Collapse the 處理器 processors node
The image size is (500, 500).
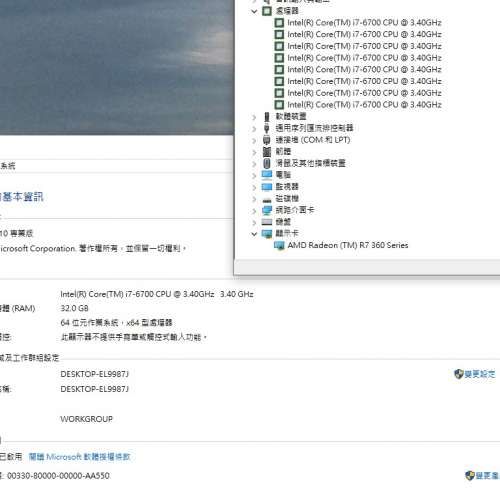(254, 11)
